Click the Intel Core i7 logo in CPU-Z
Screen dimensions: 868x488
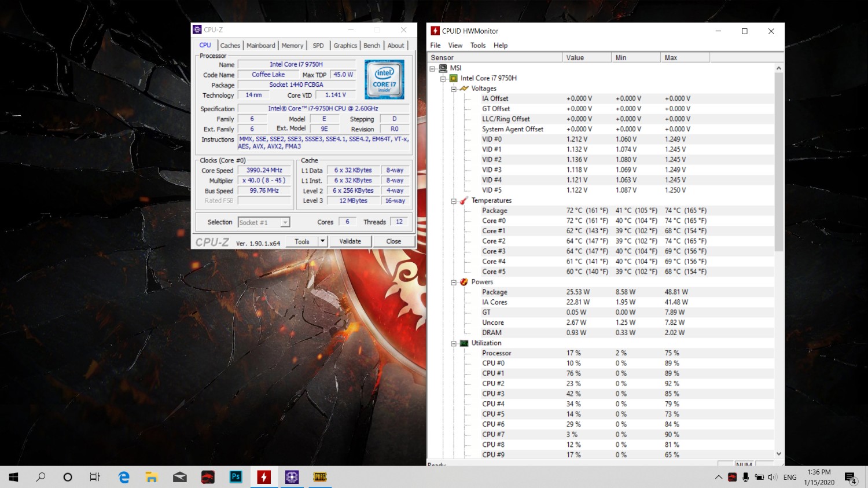point(384,80)
